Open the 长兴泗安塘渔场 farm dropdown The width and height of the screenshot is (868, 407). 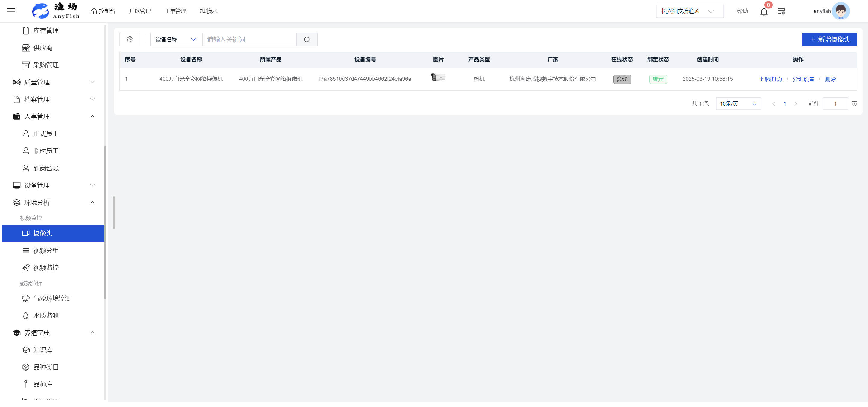click(x=689, y=11)
